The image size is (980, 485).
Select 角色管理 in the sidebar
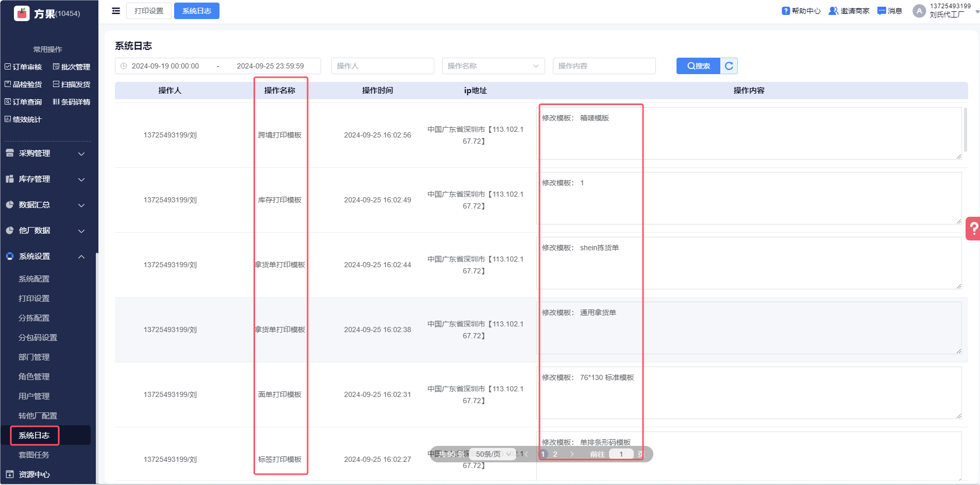point(34,377)
